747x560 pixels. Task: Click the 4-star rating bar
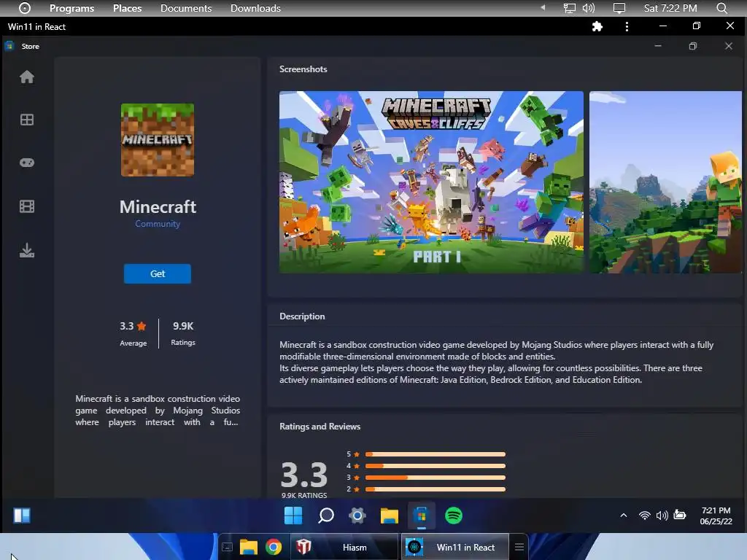(x=436, y=466)
